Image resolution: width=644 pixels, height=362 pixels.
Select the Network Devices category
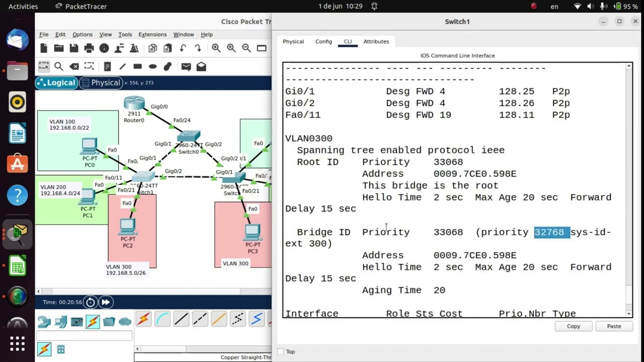click(44, 321)
